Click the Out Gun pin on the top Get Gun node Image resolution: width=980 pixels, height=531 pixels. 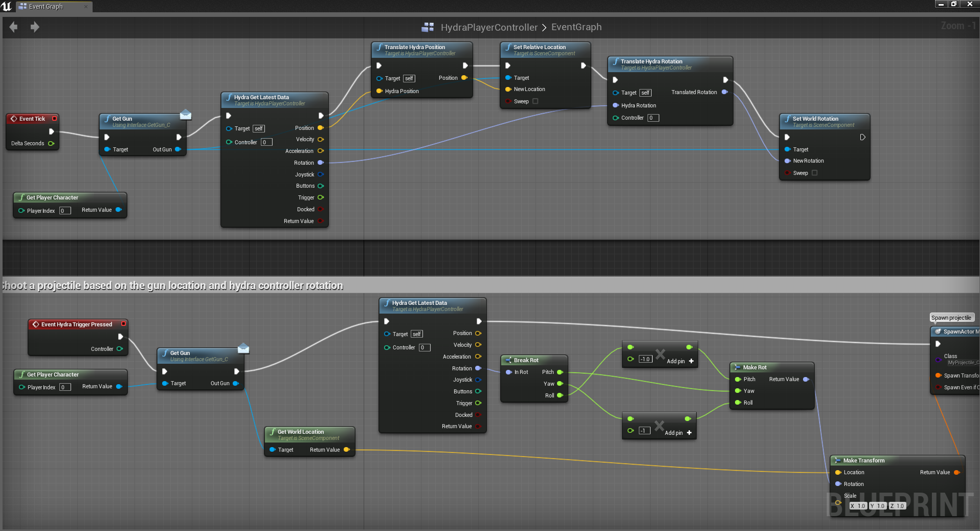pos(178,149)
